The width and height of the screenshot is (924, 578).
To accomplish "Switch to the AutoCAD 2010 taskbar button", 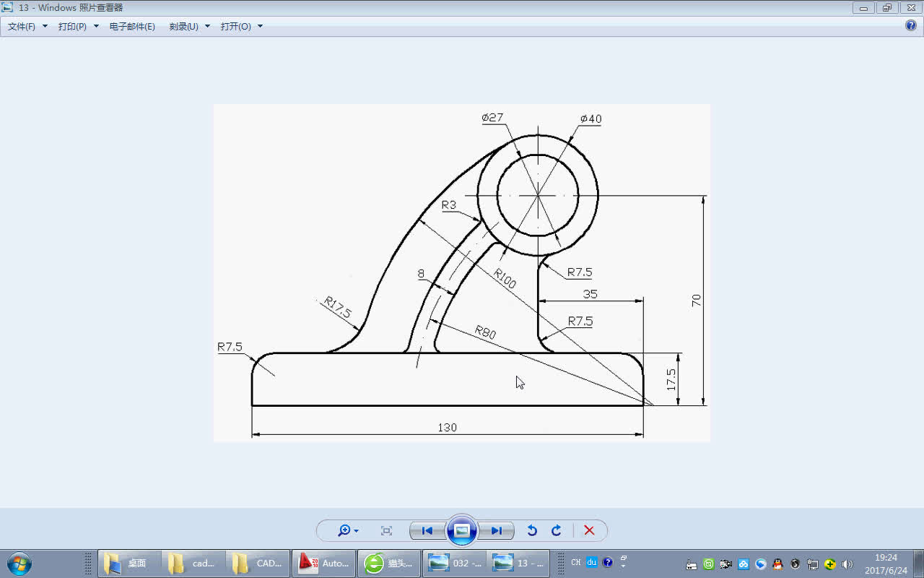I will click(323, 563).
